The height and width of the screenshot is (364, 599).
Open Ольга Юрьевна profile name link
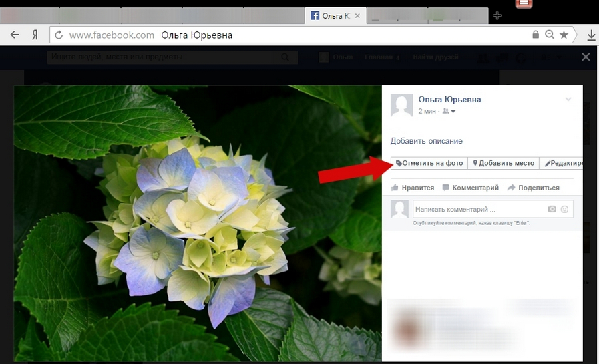(449, 100)
